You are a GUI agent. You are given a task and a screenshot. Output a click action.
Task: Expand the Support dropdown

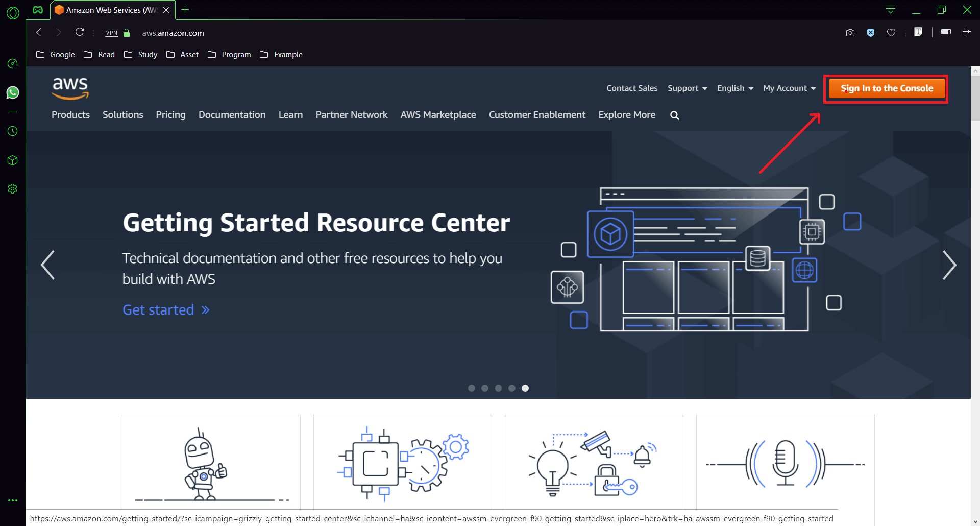pyautogui.click(x=688, y=88)
